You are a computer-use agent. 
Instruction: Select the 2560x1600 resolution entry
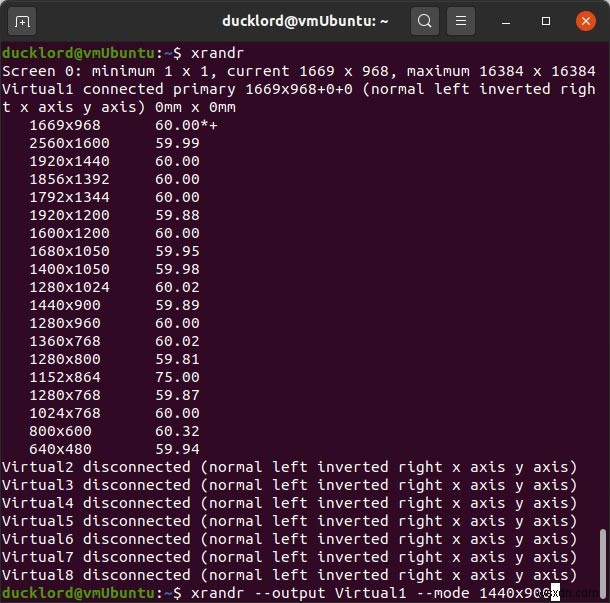tap(70, 143)
